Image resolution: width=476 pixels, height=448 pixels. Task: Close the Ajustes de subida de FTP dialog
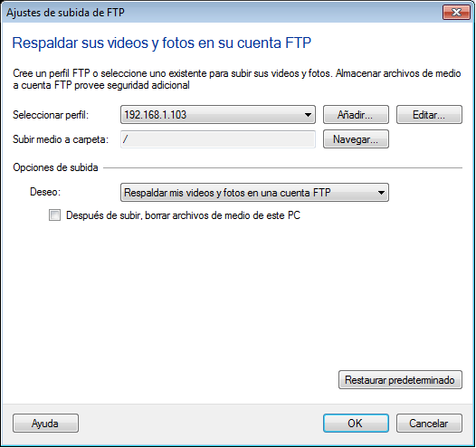[x=456, y=12]
